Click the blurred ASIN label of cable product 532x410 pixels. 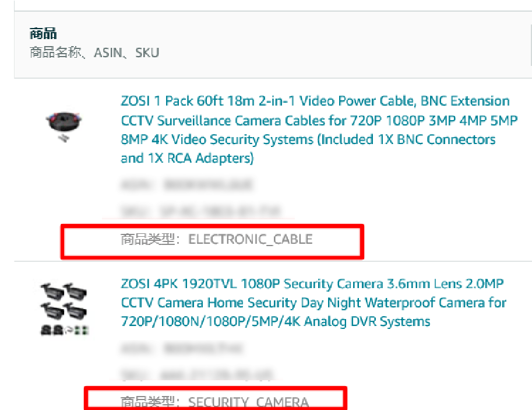tap(136, 185)
